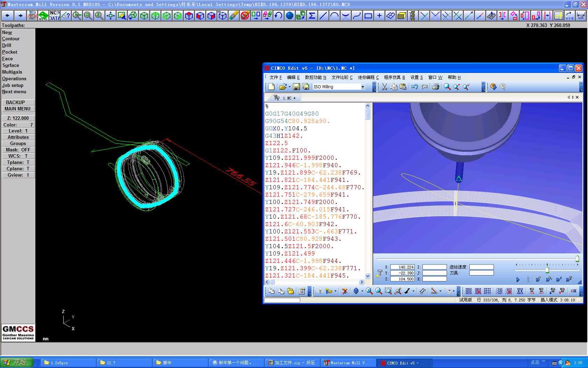Viewport: 588px width, 368px height.
Task: Open the NC DATA toolbar icon
Action: tap(54, 16)
